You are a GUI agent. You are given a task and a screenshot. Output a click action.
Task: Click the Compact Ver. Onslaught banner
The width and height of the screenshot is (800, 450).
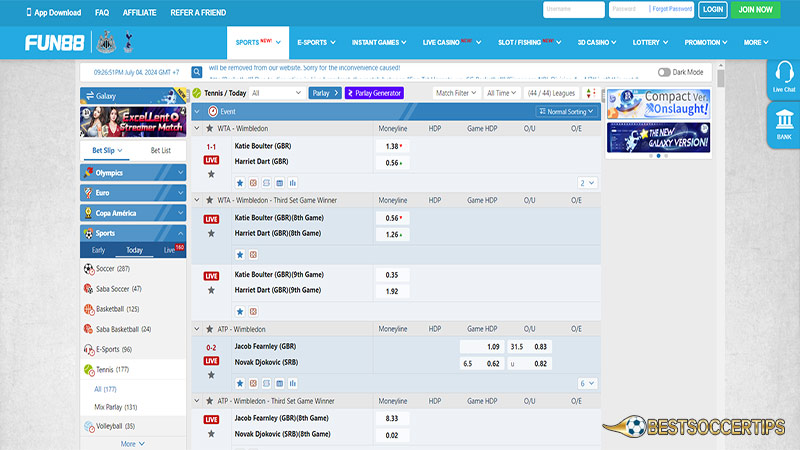[658, 104]
